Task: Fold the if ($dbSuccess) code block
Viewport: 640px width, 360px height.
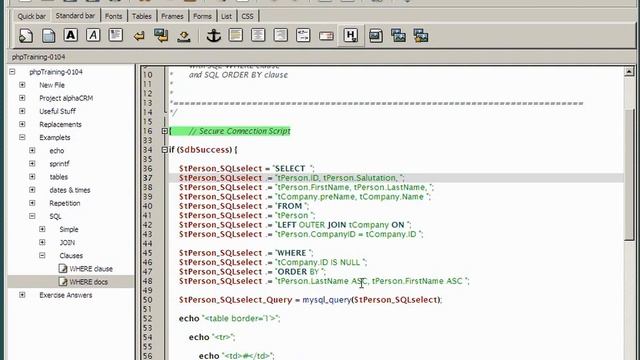Action: pos(164,150)
